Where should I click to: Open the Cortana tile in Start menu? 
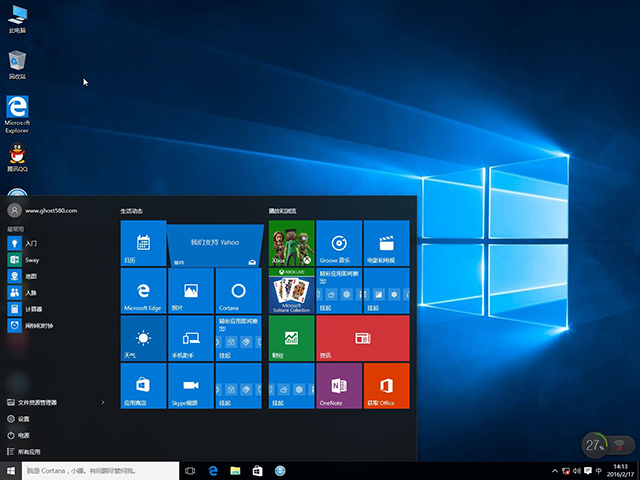(x=239, y=289)
